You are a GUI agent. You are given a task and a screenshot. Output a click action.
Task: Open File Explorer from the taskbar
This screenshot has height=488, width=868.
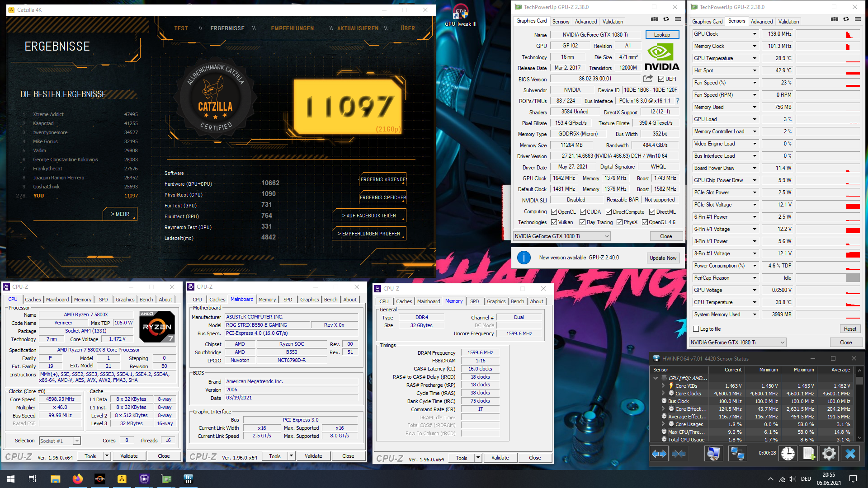click(x=55, y=479)
